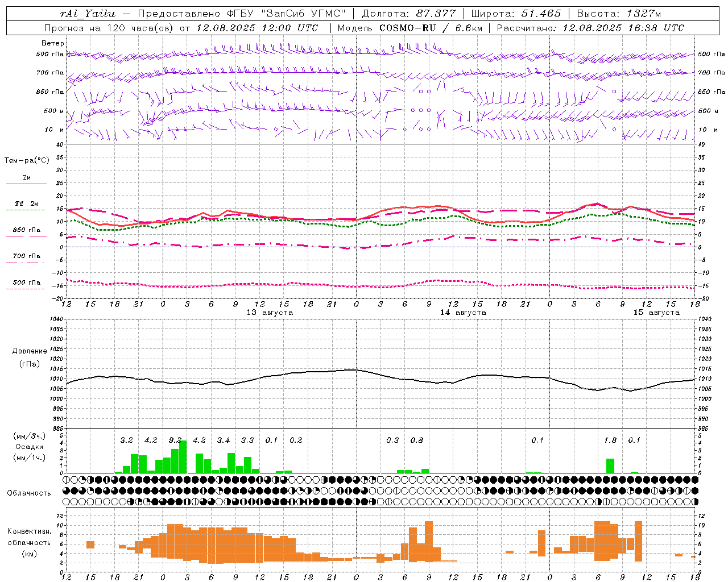Click the (мм/1ч.) units label
The height and width of the screenshot is (582, 728).
(x=29, y=458)
